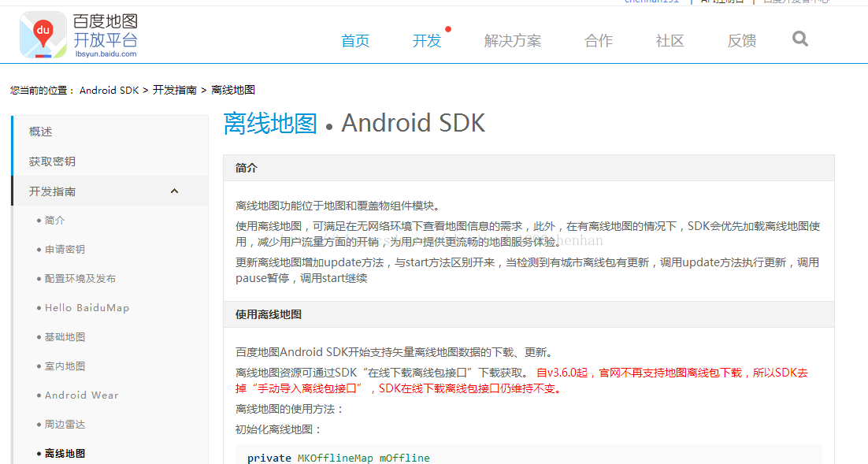Click the red notification dot beside 开发
The height and width of the screenshot is (464, 868).
point(448,29)
